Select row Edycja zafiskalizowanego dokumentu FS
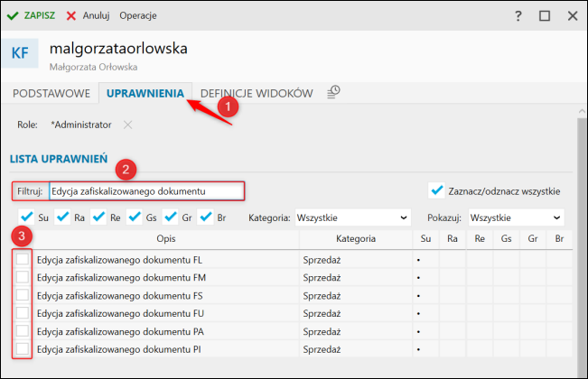This screenshot has height=379, width=588. (292, 295)
